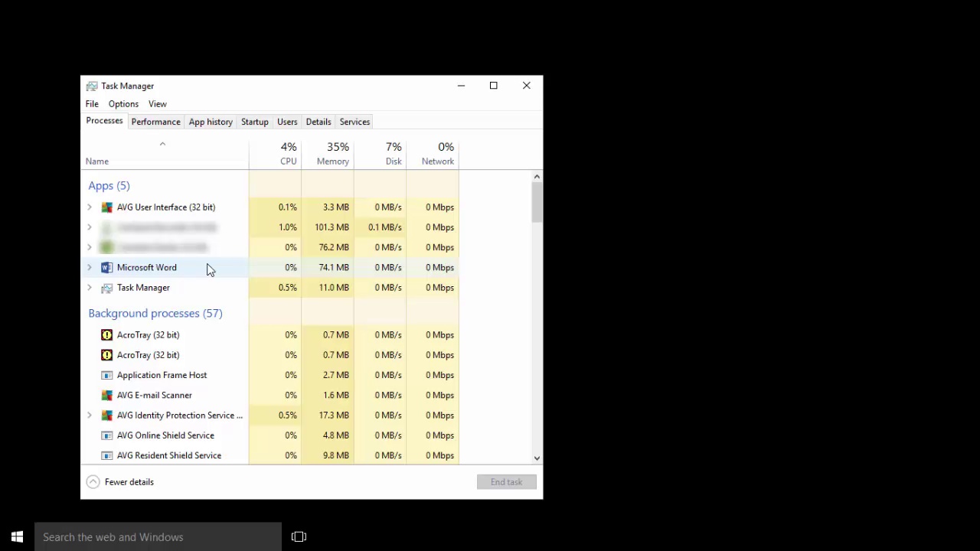Sort by the Memory column header
This screenshot has height=551, width=980.
tap(328, 153)
